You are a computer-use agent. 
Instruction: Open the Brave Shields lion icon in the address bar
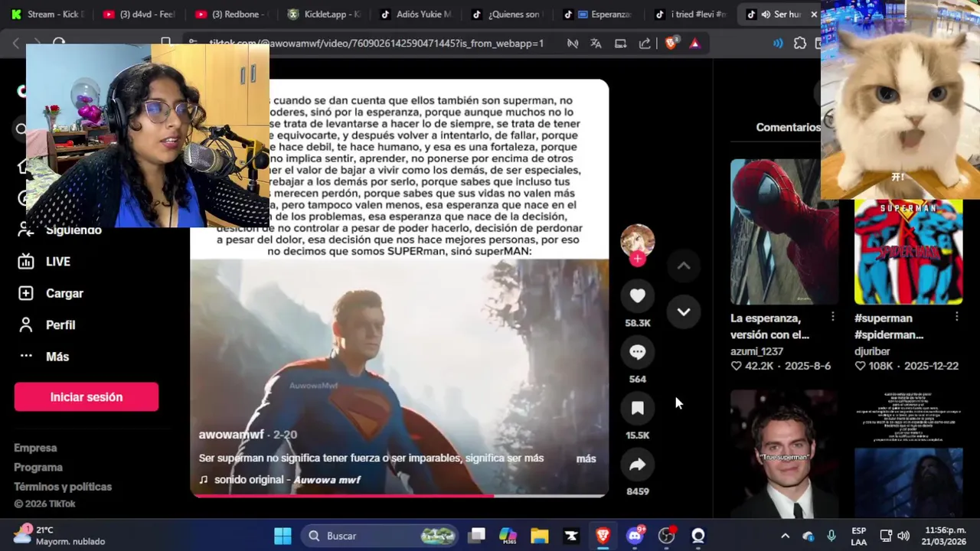(x=671, y=44)
